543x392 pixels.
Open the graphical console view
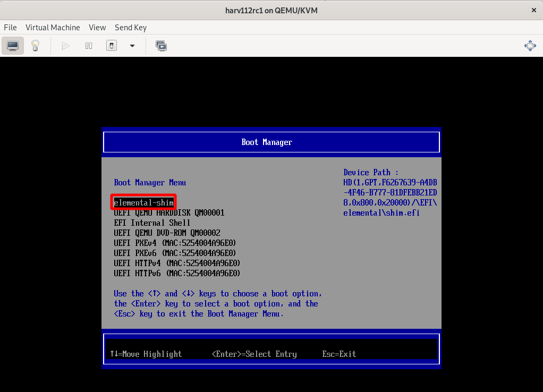pos(12,46)
